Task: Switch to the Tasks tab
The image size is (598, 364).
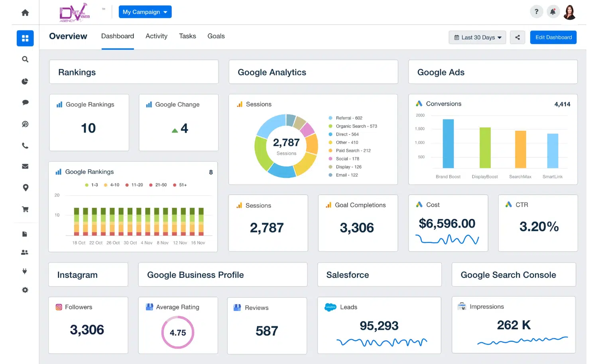Action: point(187,36)
